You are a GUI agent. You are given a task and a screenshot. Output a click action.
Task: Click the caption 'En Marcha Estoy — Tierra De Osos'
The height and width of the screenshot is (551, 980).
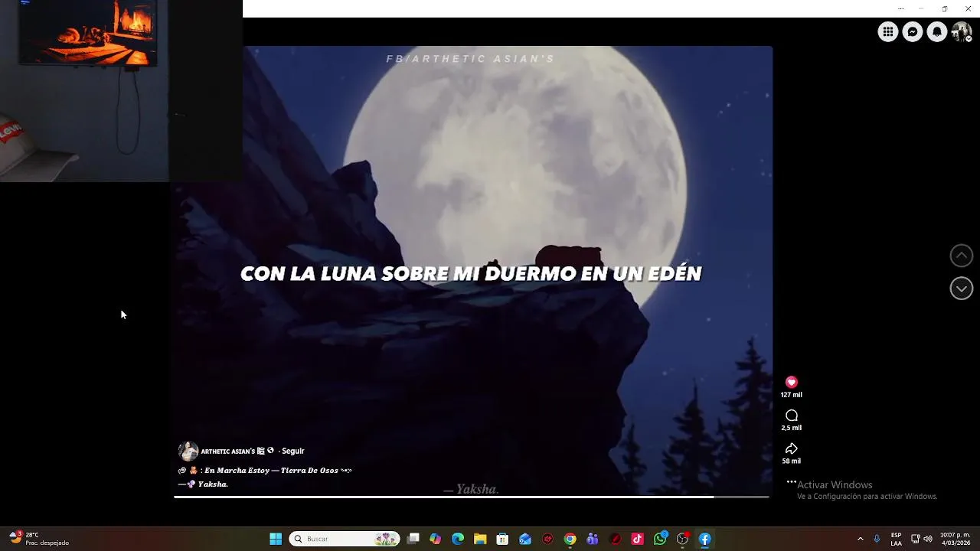[271, 471]
